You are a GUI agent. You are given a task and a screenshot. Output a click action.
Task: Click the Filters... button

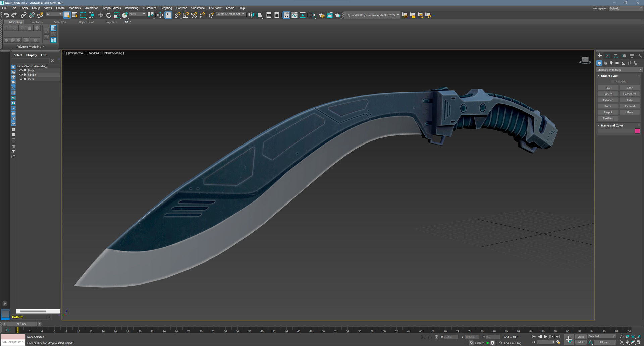(x=605, y=342)
